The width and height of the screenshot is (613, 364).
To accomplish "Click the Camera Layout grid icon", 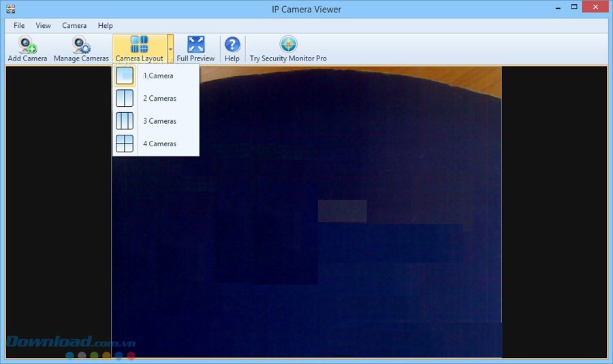I will 139,45.
